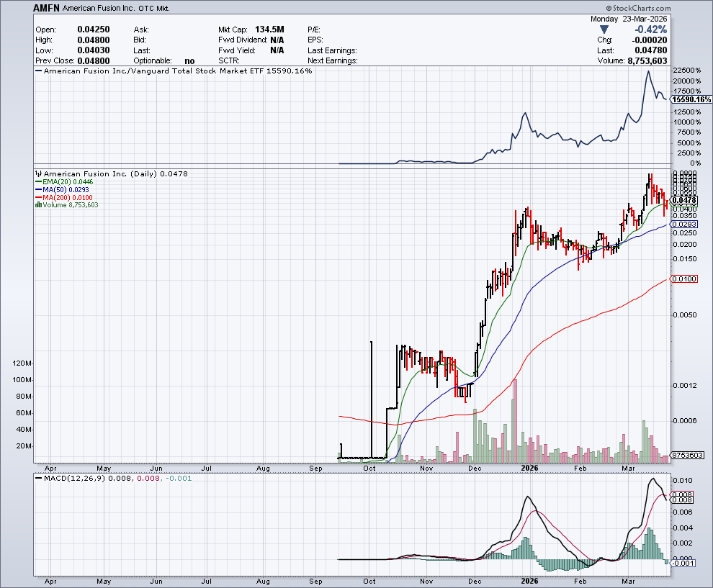Click the OTC Mkt. exchange label
713x588 pixels.
[x=153, y=8]
